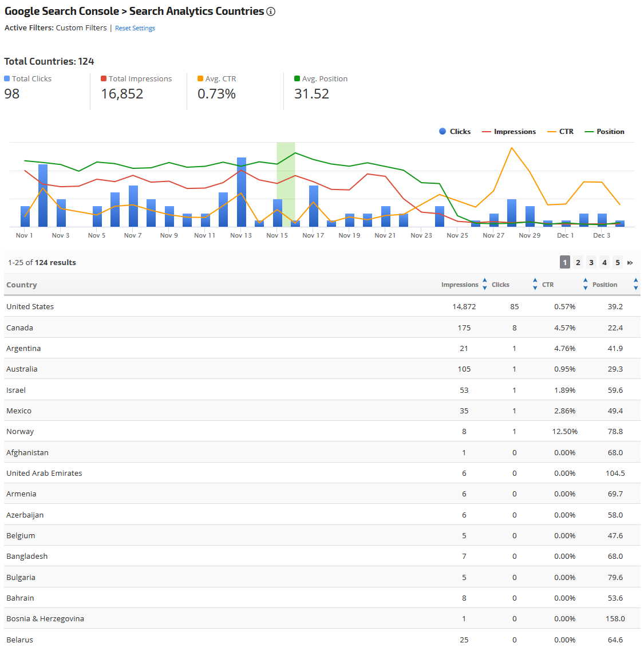Open page 2 of results
Image resolution: width=644 pixels, height=647 pixels.
coord(578,263)
